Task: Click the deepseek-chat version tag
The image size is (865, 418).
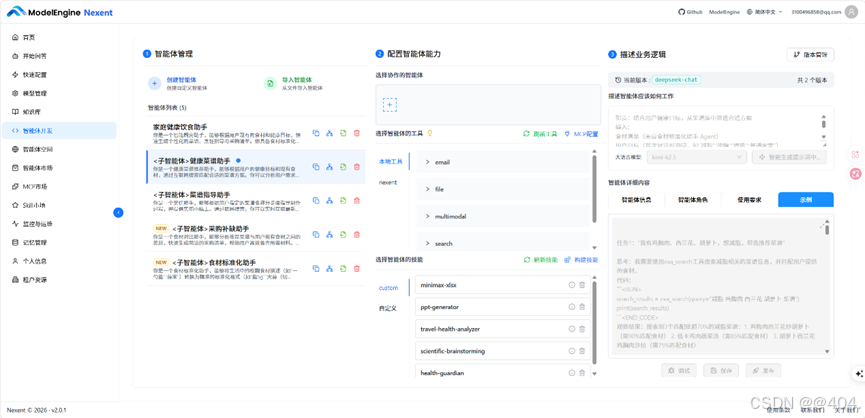Action: 676,80
